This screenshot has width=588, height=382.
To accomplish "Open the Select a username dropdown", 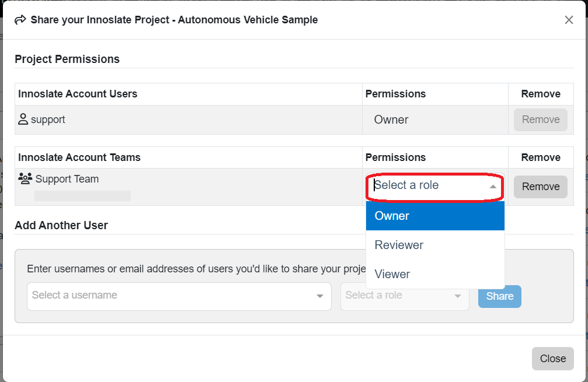I will pyautogui.click(x=179, y=296).
